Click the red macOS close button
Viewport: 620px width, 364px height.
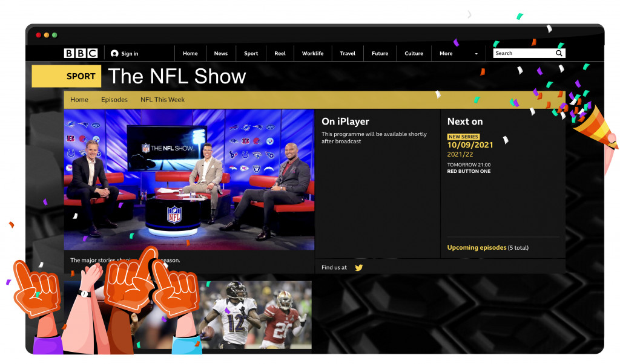click(x=38, y=35)
